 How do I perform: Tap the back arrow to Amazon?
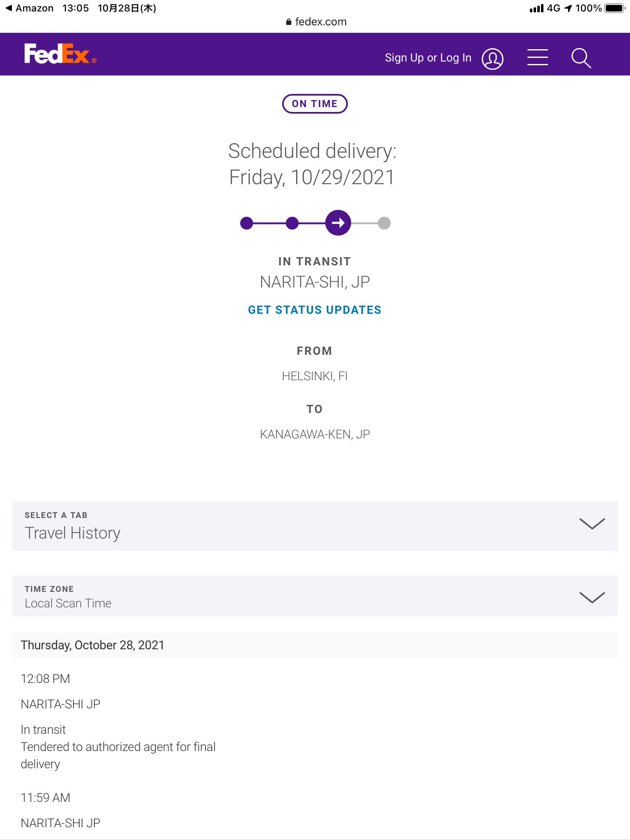9,8
